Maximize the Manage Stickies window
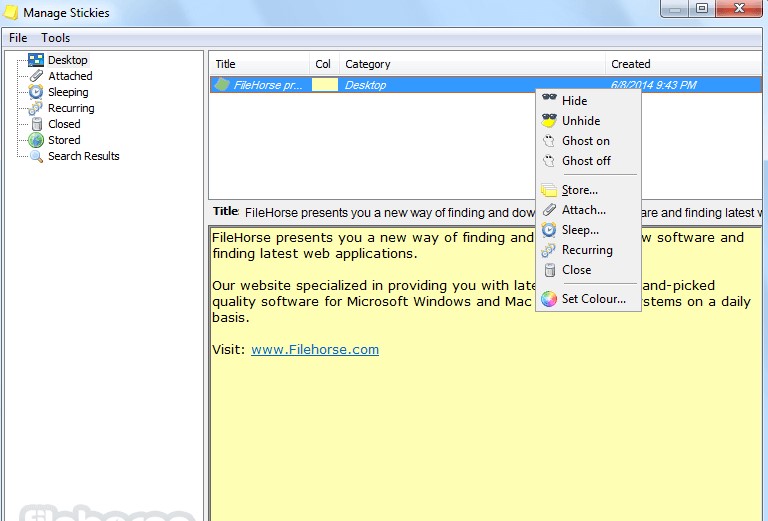Viewport: 768px width, 521px height. pyautogui.click(x=702, y=8)
